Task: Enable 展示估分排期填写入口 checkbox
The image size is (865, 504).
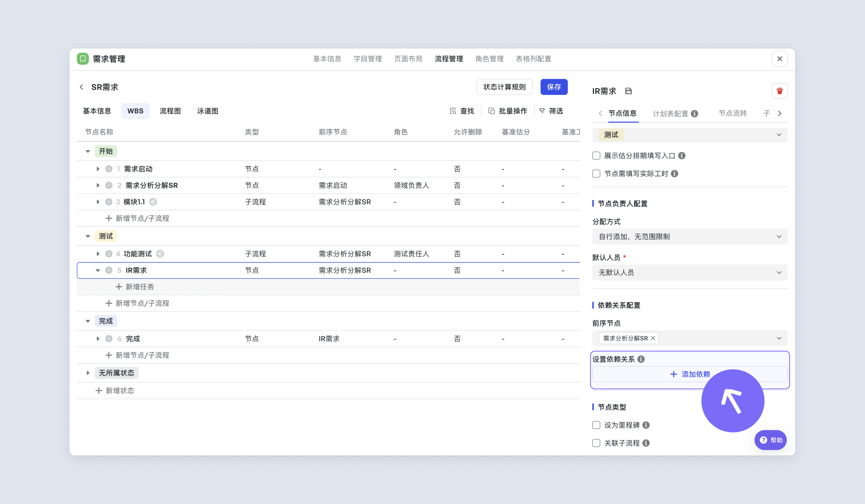Action: pos(596,156)
